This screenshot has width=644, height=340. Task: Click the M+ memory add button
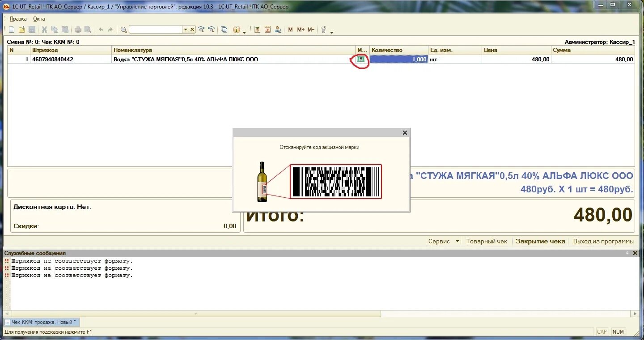[x=301, y=30]
